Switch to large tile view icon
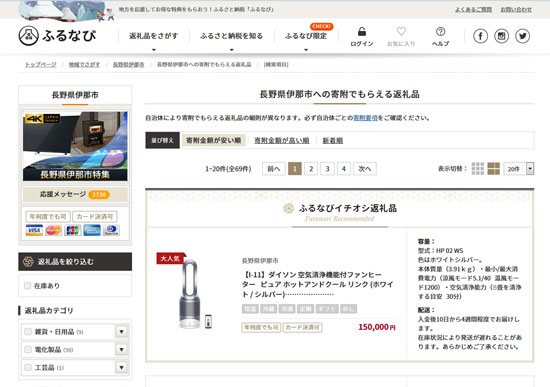 point(493,169)
